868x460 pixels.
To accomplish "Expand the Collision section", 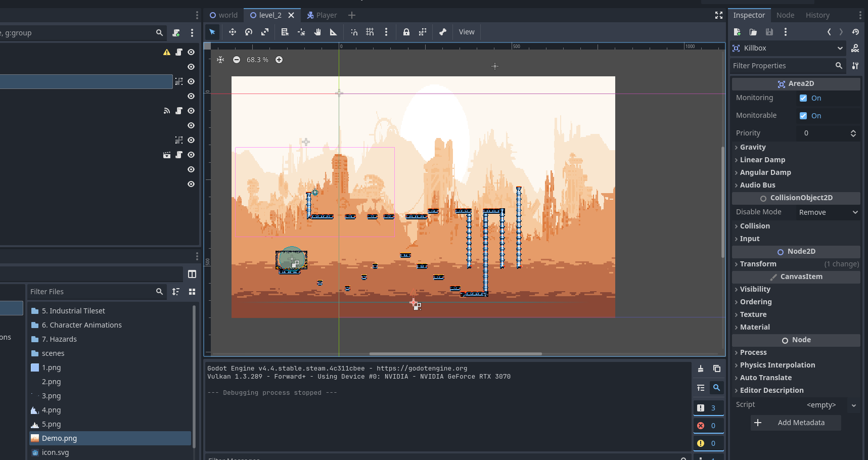I will click(x=754, y=226).
